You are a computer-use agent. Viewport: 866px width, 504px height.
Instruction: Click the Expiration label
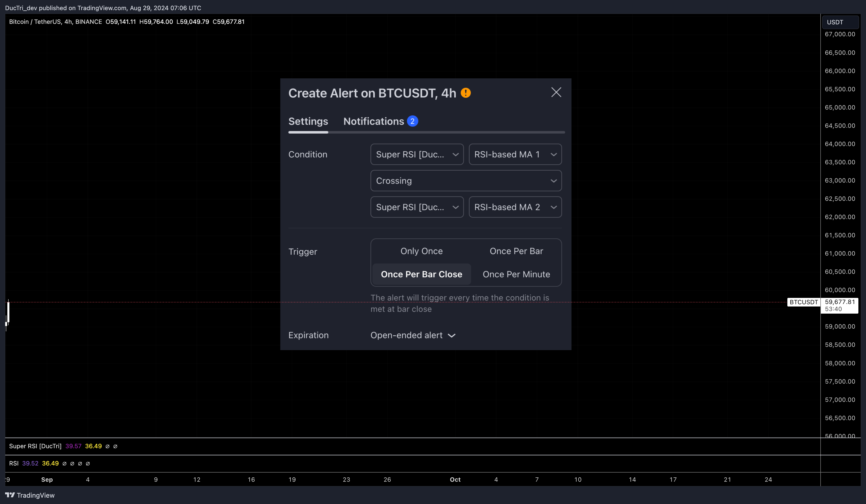coord(308,335)
